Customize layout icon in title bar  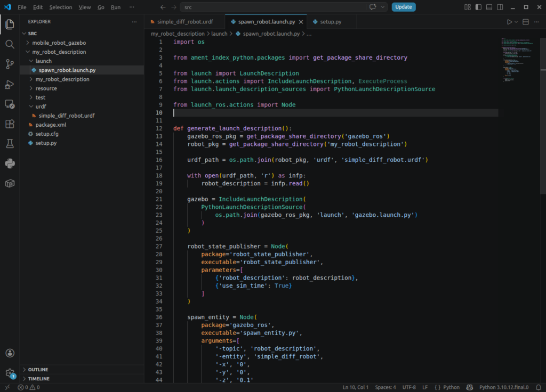(467, 7)
